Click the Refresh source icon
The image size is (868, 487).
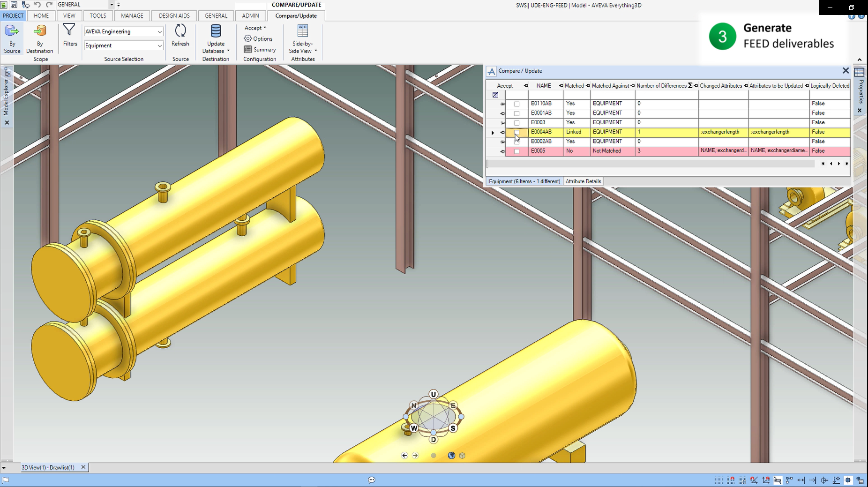pos(180,35)
